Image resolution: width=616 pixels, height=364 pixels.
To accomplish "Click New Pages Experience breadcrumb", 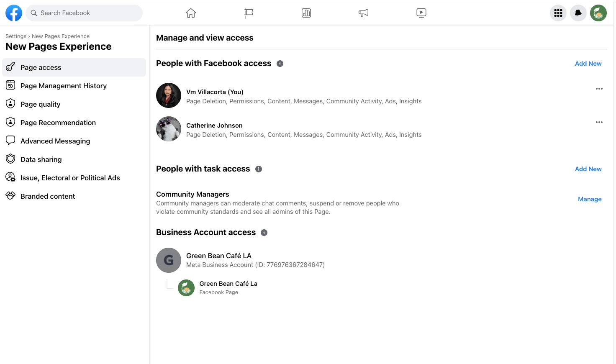I will (61, 36).
